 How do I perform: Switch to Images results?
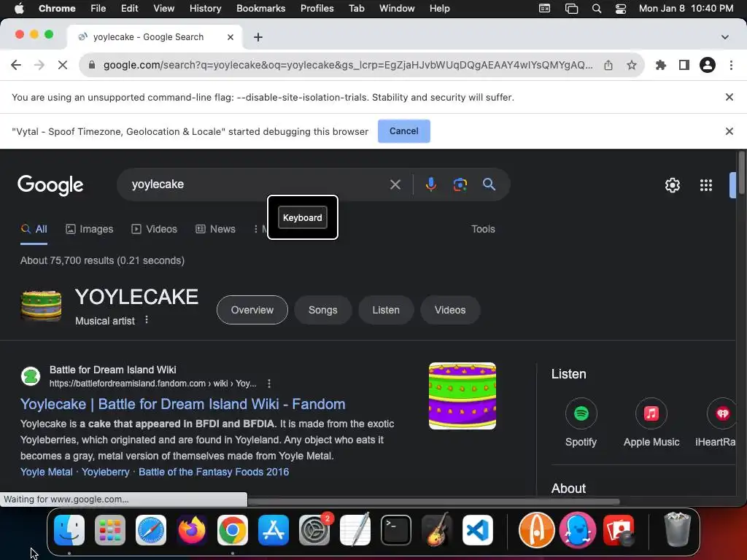[90, 229]
